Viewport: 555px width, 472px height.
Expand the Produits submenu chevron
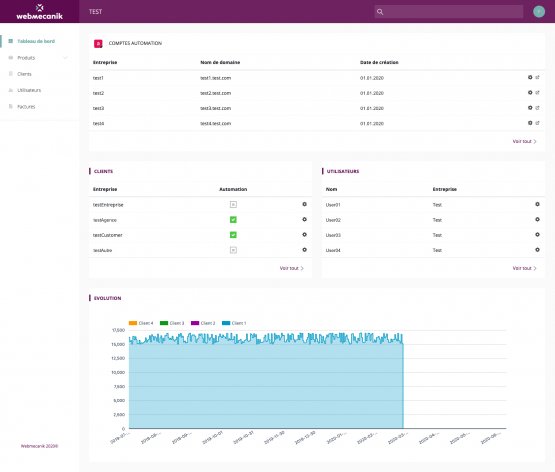(x=65, y=58)
